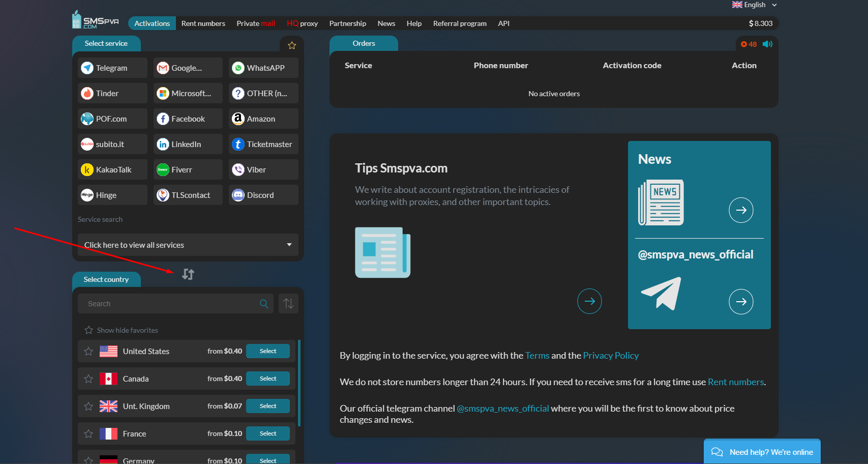Toggle Show hide favorites
This screenshot has height=464, width=868.
121,330
